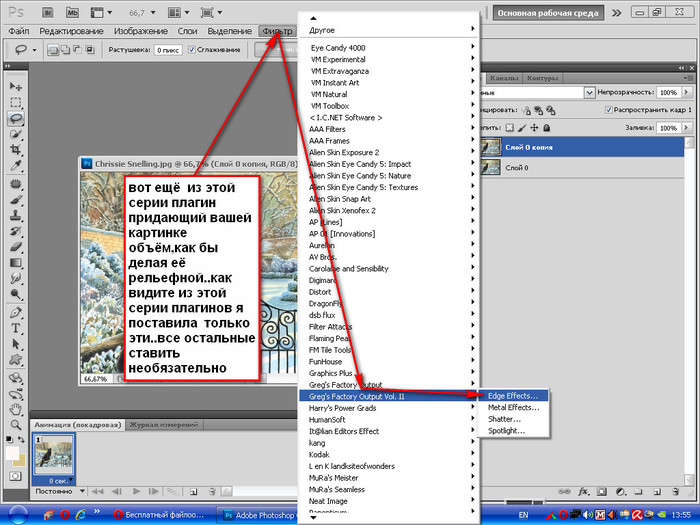Select the Brush tool
The image size is (700, 525).
pos(16,200)
